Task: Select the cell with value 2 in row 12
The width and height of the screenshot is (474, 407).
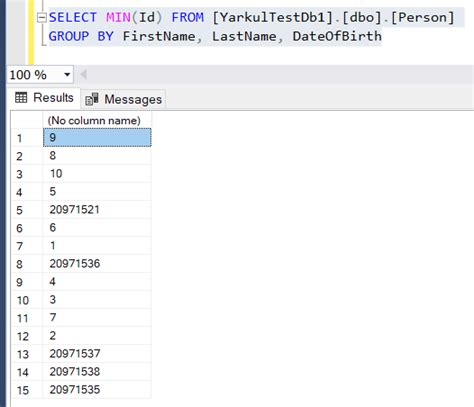Action: (97, 335)
